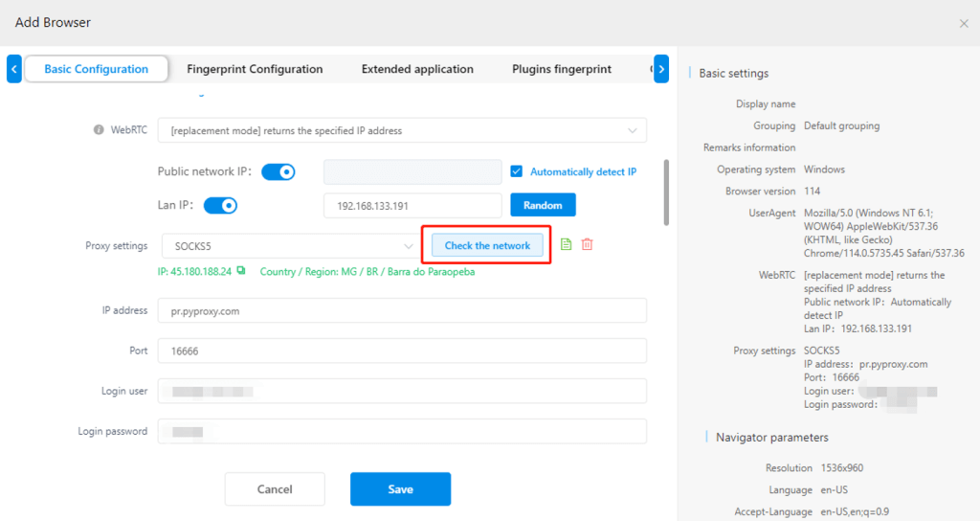Viewport: 980px width, 521px height.
Task: Click the Login user input field
Action: tap(402, 391)
